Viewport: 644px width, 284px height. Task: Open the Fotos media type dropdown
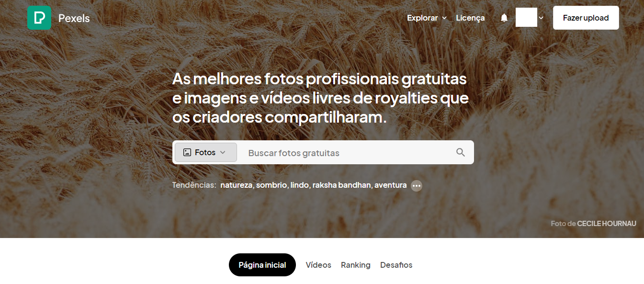(x=205, y=152)
